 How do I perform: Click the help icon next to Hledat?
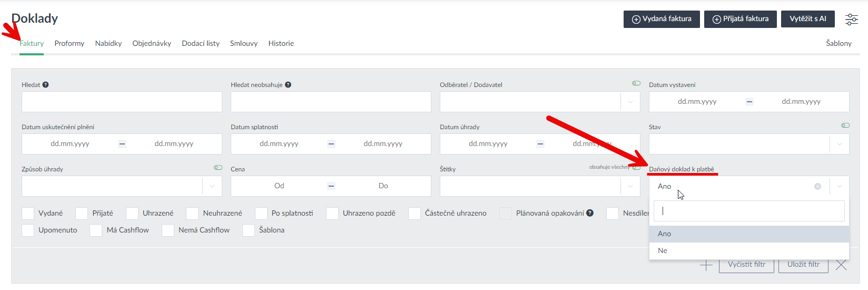coord(46,85)
